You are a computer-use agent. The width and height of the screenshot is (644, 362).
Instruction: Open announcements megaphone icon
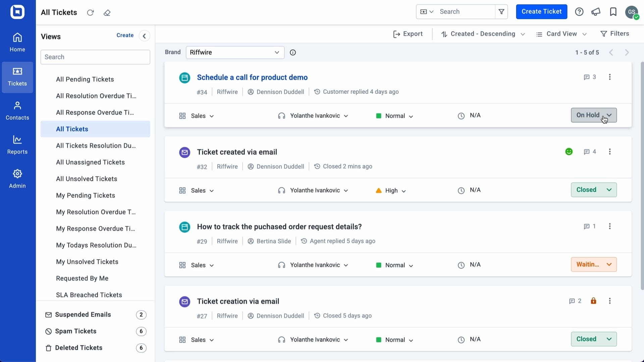pos(596,12)
